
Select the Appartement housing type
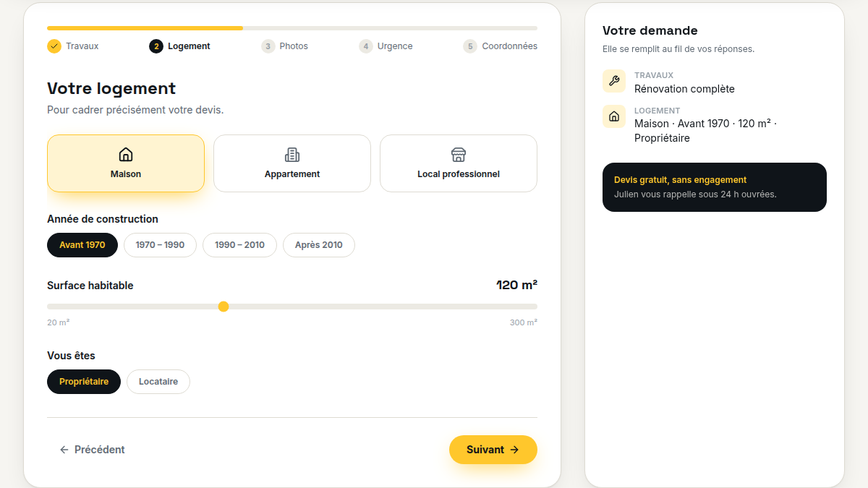(x=292, y=163)
